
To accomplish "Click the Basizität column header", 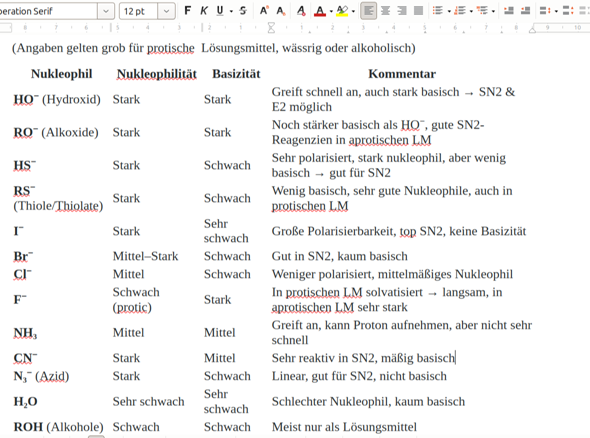I will click(x=236, y=74).
